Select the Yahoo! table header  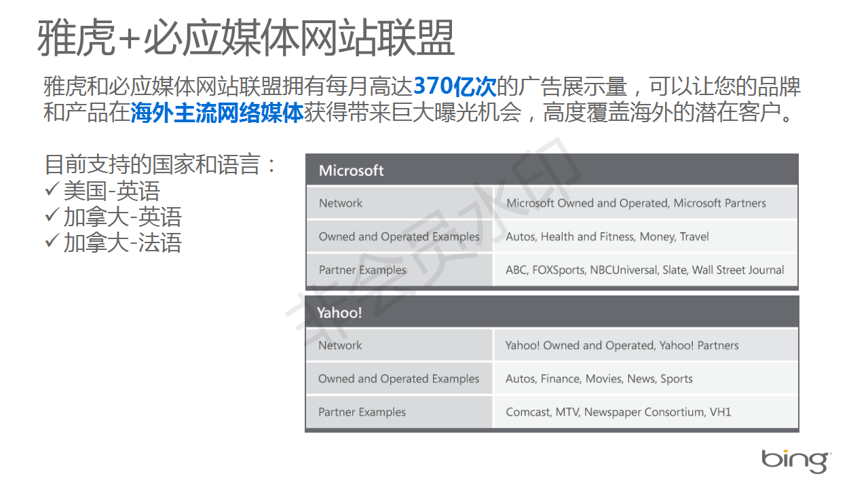click(x=552, y=312)
